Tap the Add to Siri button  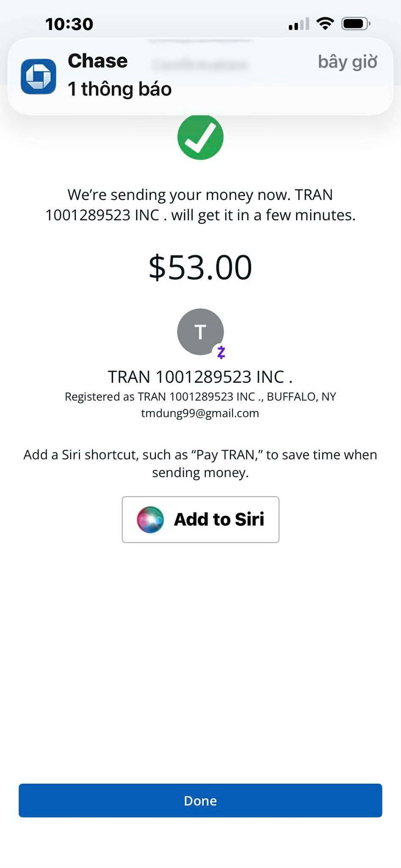pos(200,519)
